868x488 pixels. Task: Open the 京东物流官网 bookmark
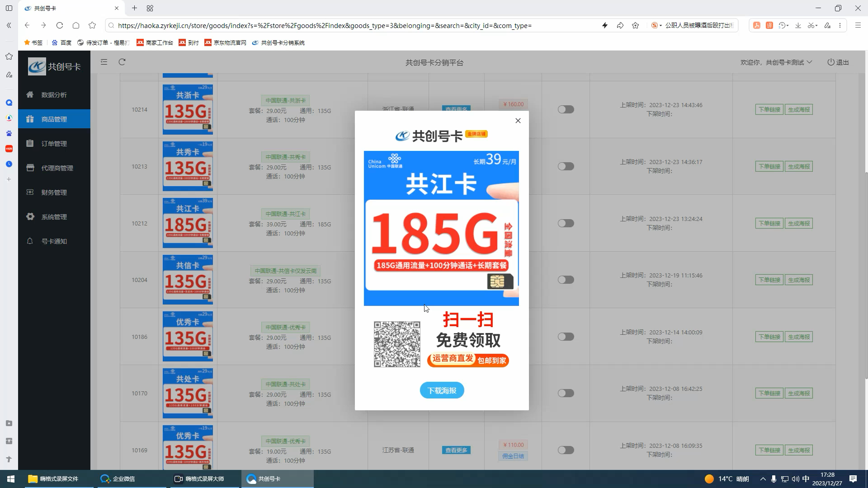click(225, 42)
